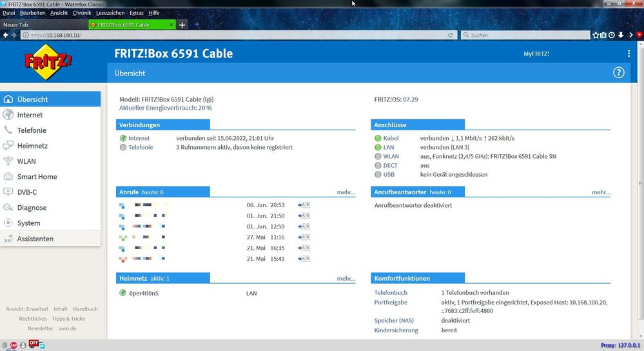The width and height of the screenshot is (644, 351).
Task: Open the Übersicht home icon in sidebar
Action: click(x=8, y=99)
